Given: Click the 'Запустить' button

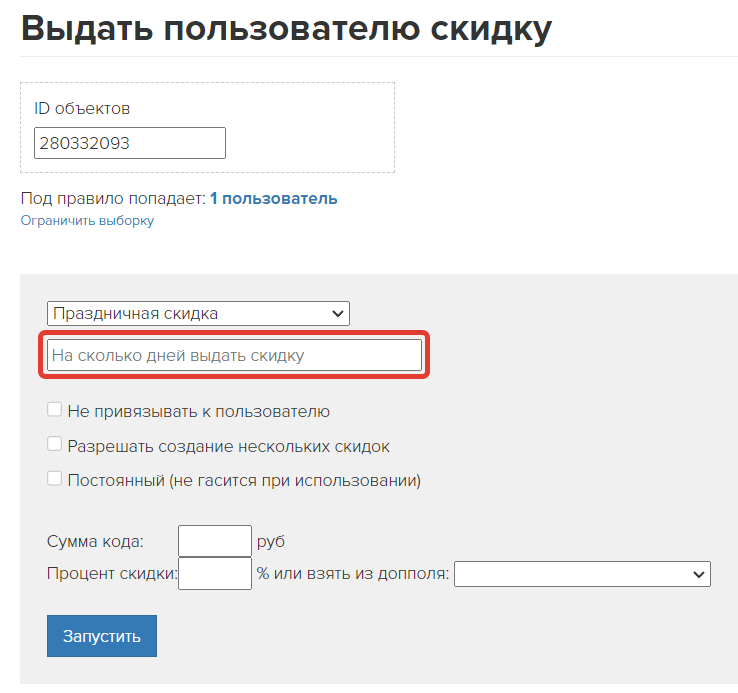Looking at the screenshot, I should coord(102,636).
